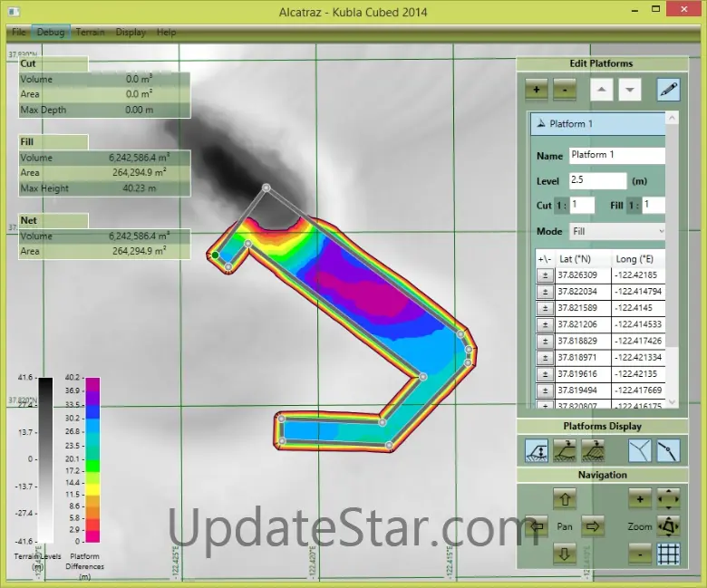Click the Fill Volume value 6,242,586.4
The image size is (707, 588).
(140, 158)
